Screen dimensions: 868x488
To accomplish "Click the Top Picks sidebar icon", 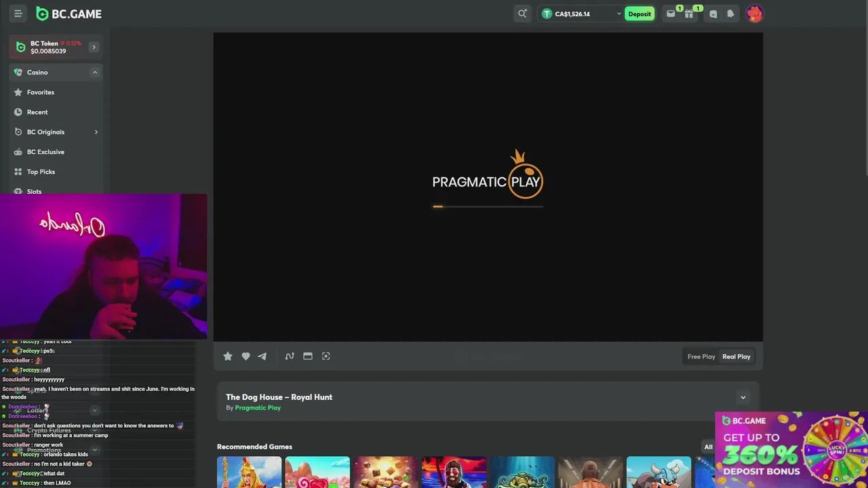I will (18, 171).
